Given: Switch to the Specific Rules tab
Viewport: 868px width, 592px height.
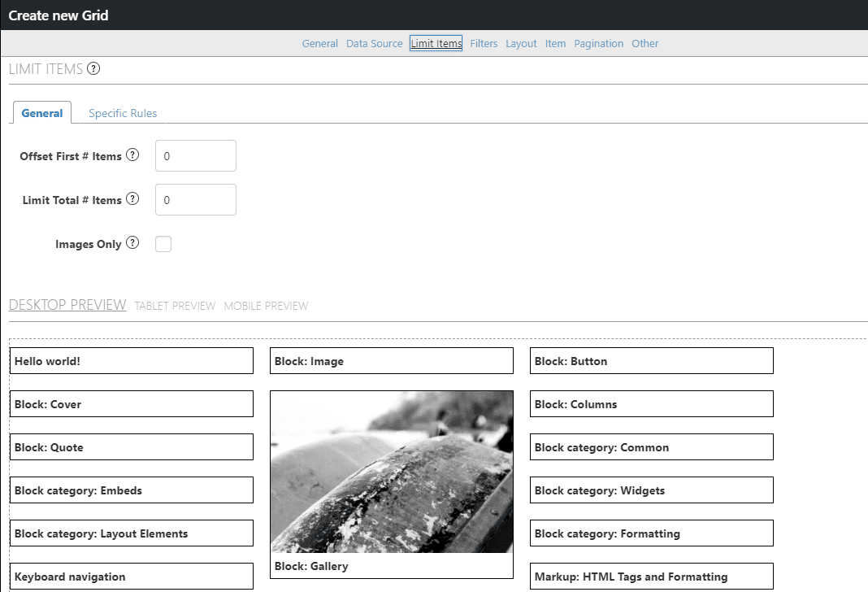Looking at the screenshot, I should (x=122, y=113).
